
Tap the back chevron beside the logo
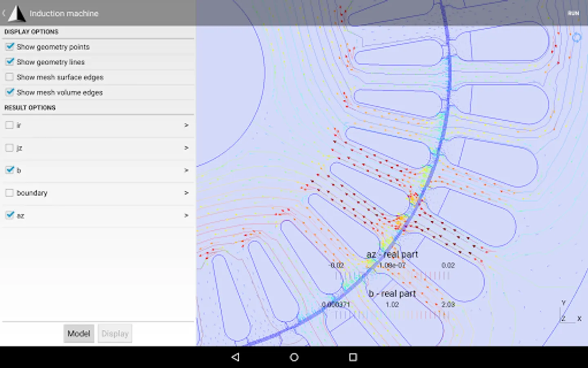4,13
